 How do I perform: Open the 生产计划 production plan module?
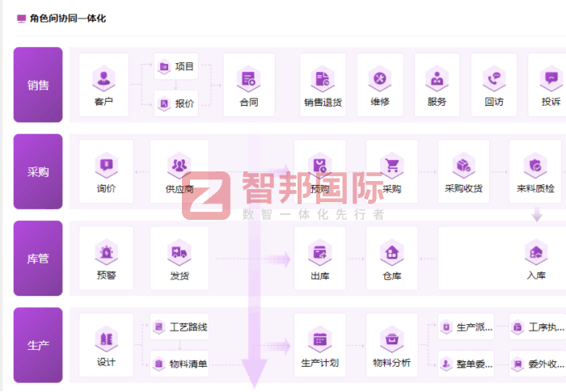[320, 345]
